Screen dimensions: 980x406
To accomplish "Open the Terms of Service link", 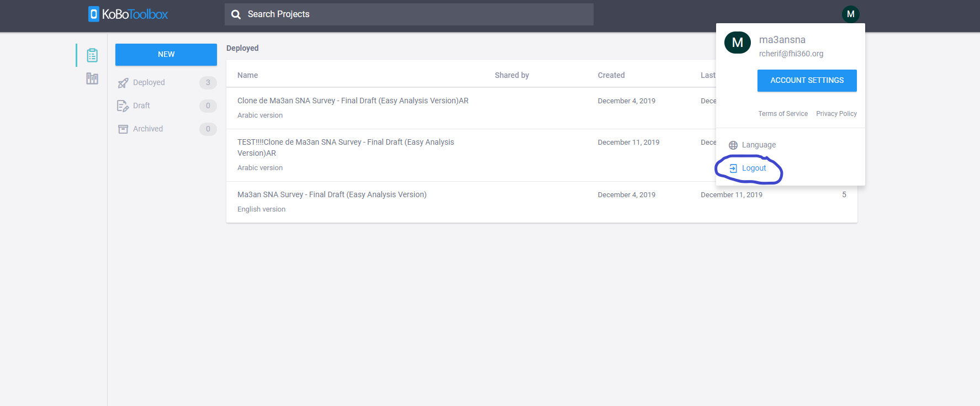I will point(782,114).
